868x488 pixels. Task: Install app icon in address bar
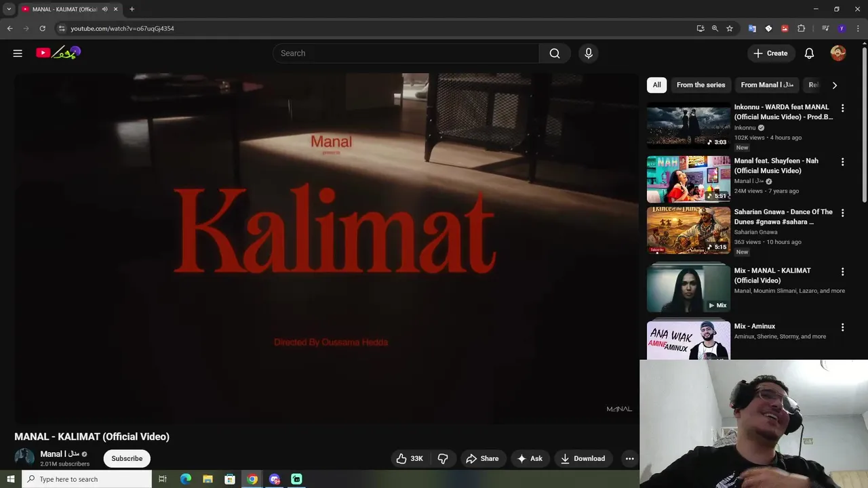pos(700,28)
